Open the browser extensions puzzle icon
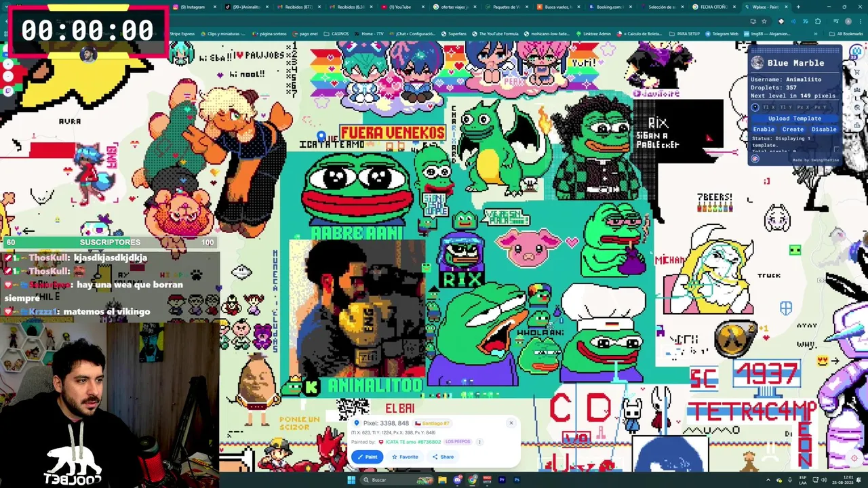The height and width of the screenshot is (488, 868). coord(818,21)
